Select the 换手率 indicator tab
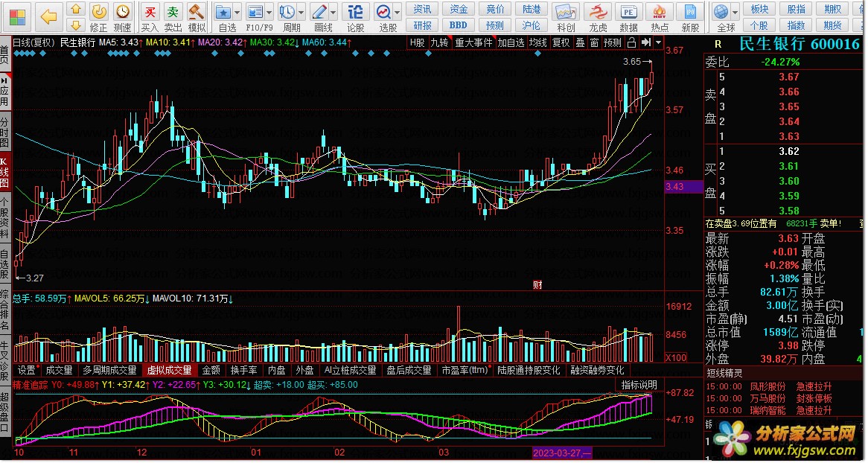Viewport: 868px width, 463px height. point(243,370)
